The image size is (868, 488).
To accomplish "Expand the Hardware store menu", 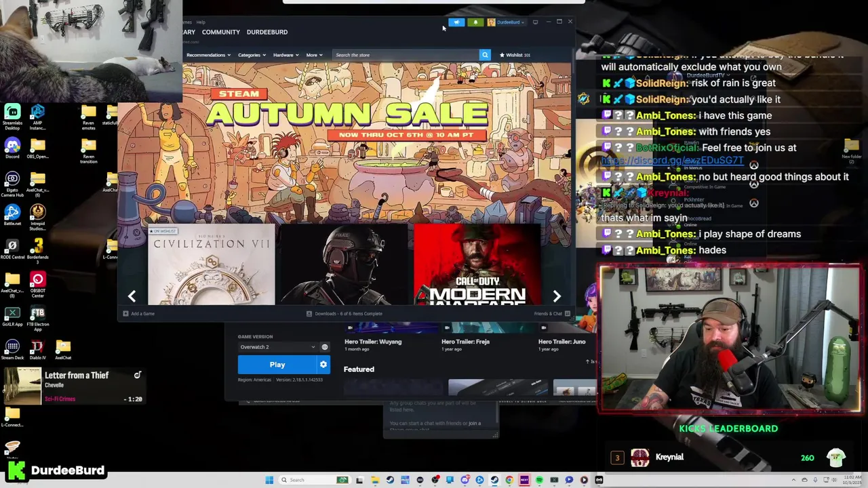I will click(285, 55).
